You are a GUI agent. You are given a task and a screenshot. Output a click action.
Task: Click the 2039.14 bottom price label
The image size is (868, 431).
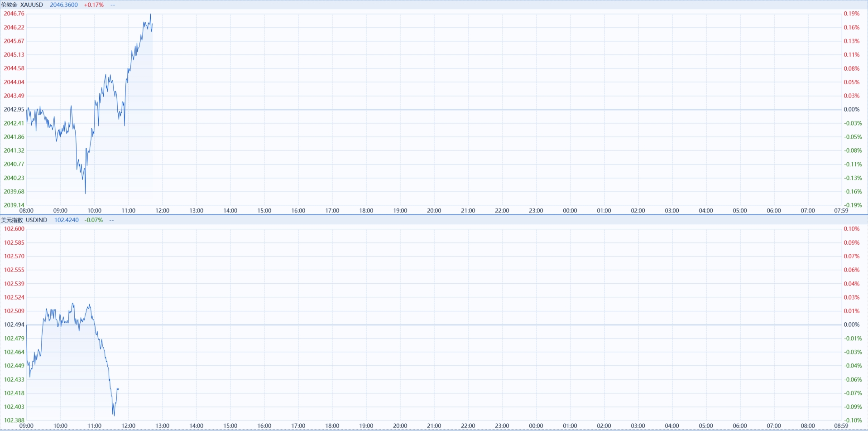coord(14,205)
